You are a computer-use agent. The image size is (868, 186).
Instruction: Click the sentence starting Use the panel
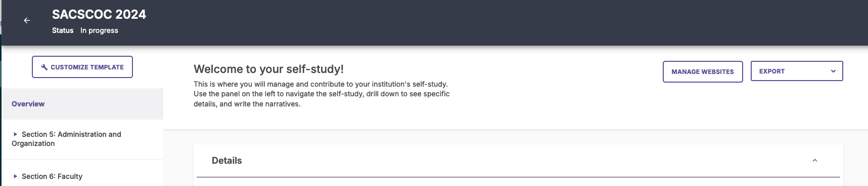(322, 99)
